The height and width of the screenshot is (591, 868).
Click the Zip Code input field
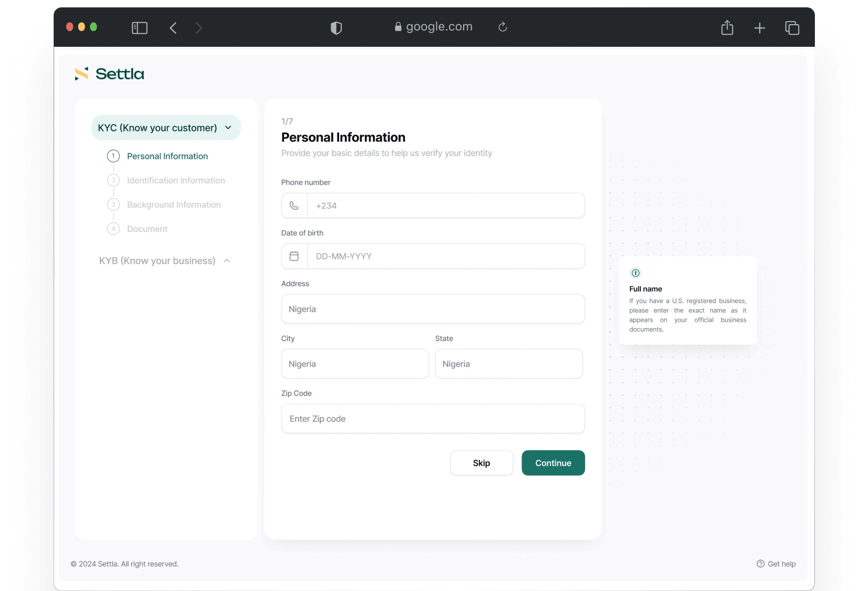click(x=433, y=419)
